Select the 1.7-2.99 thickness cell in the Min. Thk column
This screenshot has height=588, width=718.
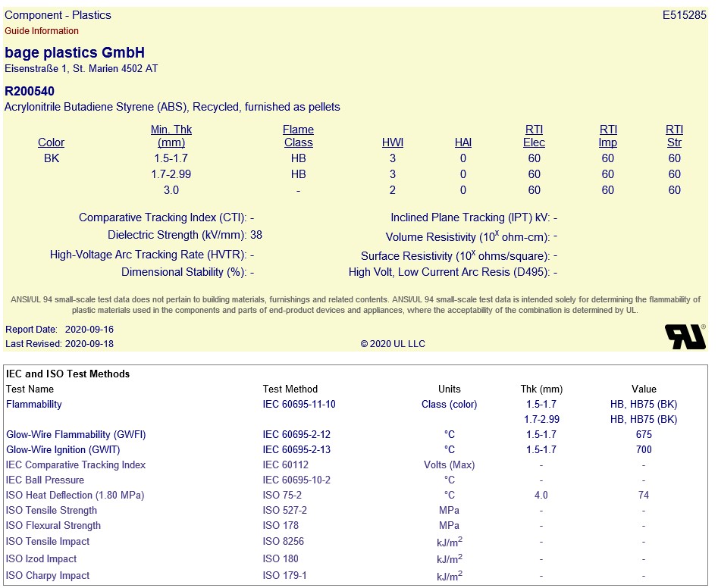(171, 174)
